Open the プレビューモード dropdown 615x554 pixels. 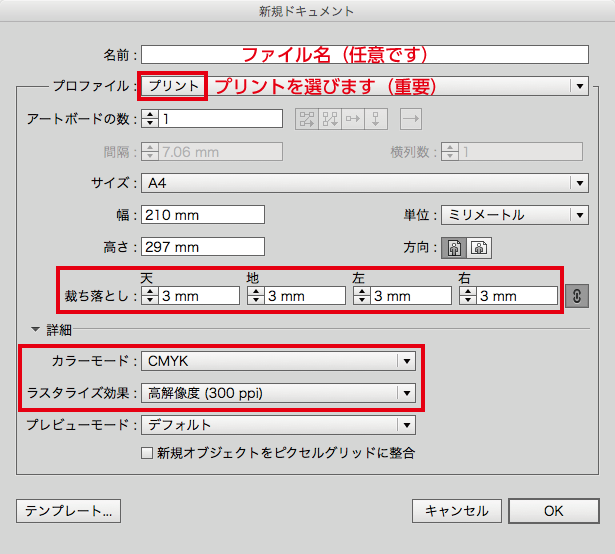click(x=278, y=425)
